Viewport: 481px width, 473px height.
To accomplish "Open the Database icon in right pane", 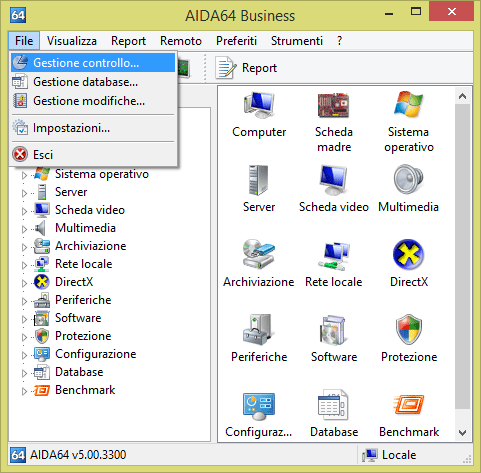I will [x=333, y=404].
